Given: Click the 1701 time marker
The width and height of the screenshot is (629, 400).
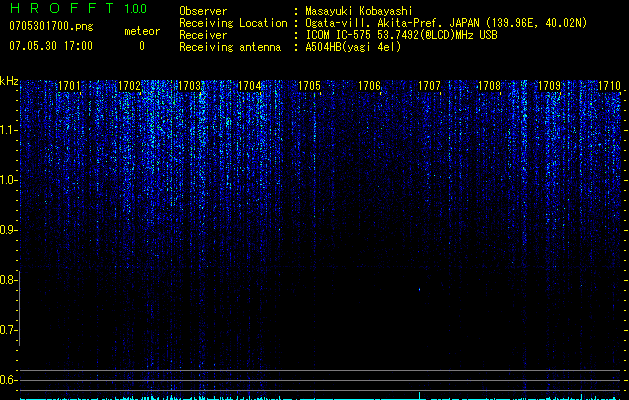Looking at the screenshot, I should tap(69, 85).
